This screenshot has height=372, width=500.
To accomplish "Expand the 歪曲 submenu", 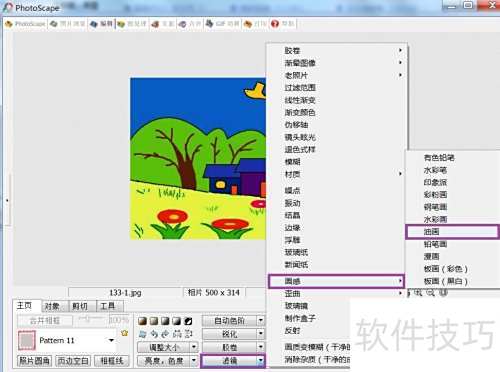I will tap(400, 293).
